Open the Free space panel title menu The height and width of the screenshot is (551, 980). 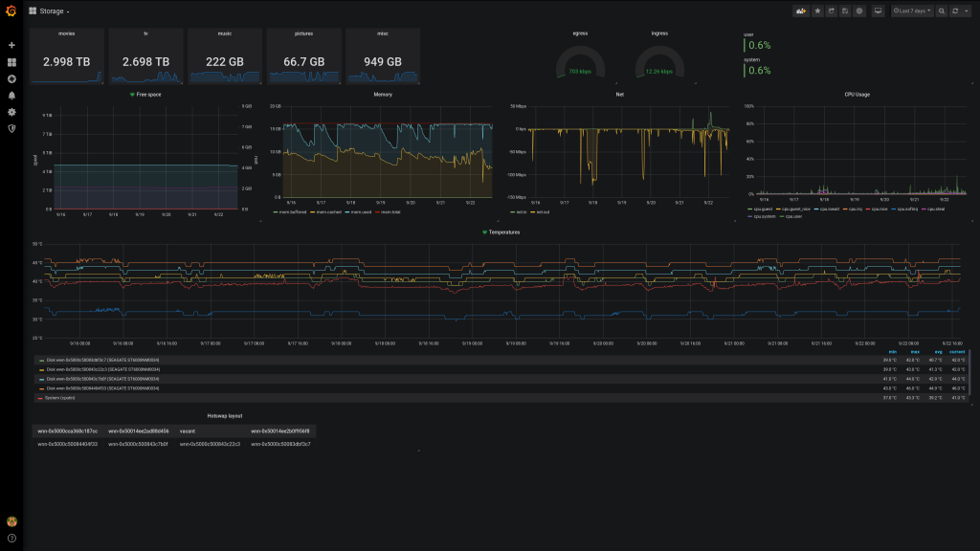pyautogui.click(x=148, y=95)
